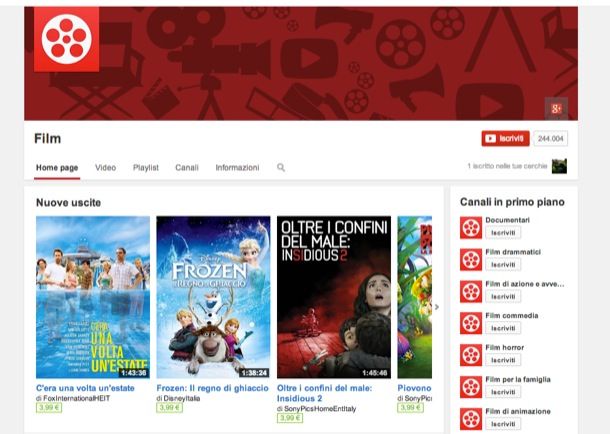Open the SonyPicsHomeEntItaly channel link
This screenshot has width=610, height=434.
(x=320, y=409)
